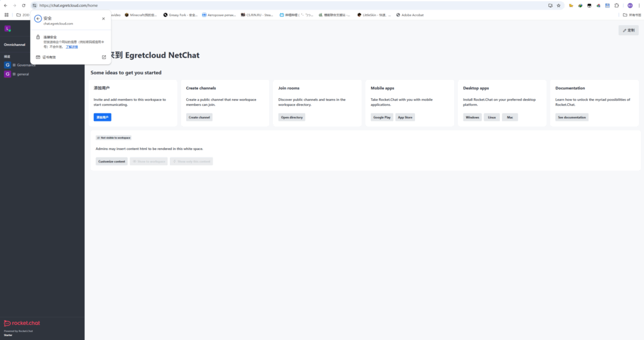
Task: Click the browser forward arrow
Action: [14, 5]
